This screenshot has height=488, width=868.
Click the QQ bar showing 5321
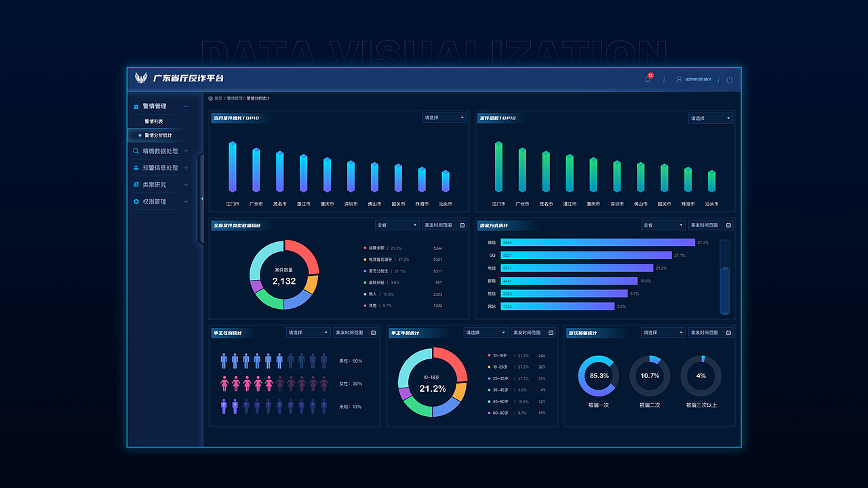point(586,256)
